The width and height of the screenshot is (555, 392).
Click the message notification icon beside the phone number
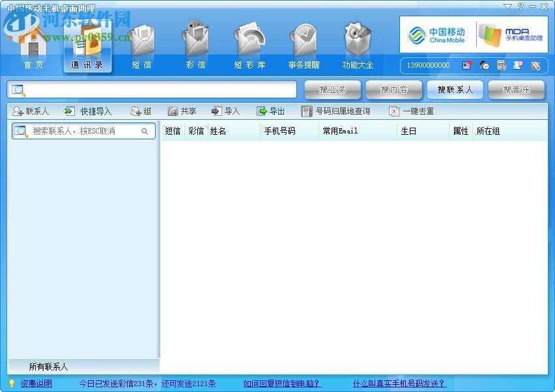(467, 65)
